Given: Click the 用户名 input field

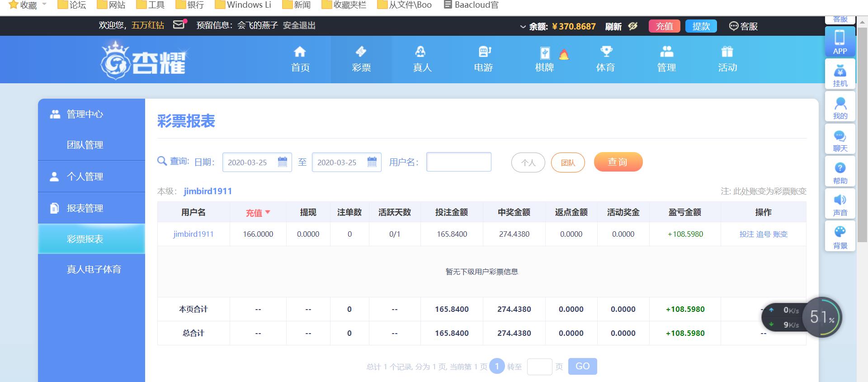Looking at the screenshot, I should pos(458,162).
